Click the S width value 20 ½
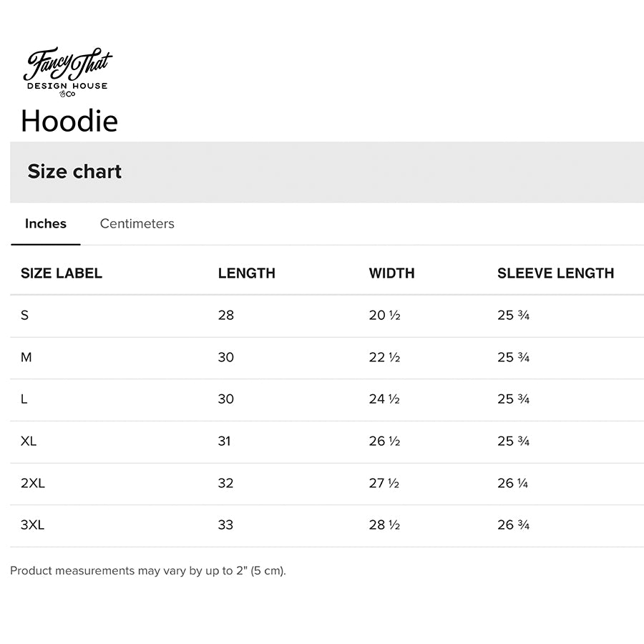 (x=384, y=316)
